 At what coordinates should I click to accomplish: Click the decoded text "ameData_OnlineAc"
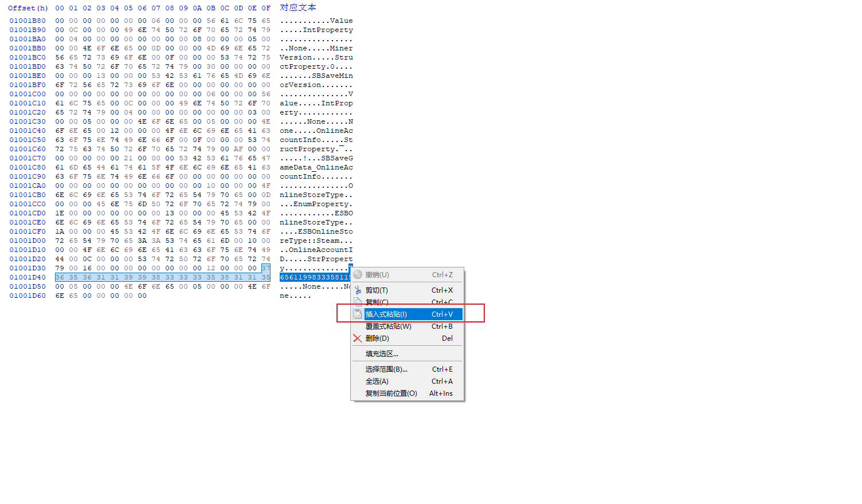click(x=316, y=167)
